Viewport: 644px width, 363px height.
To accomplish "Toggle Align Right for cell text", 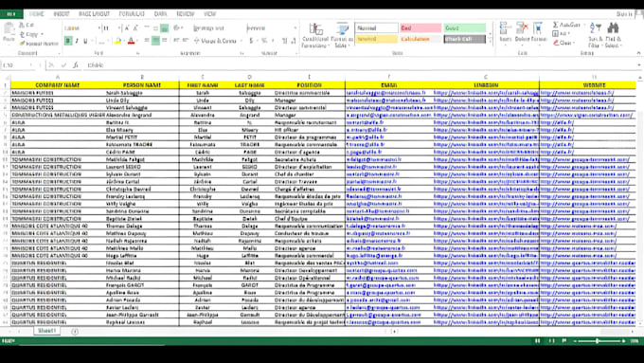I will coord(165,41).
